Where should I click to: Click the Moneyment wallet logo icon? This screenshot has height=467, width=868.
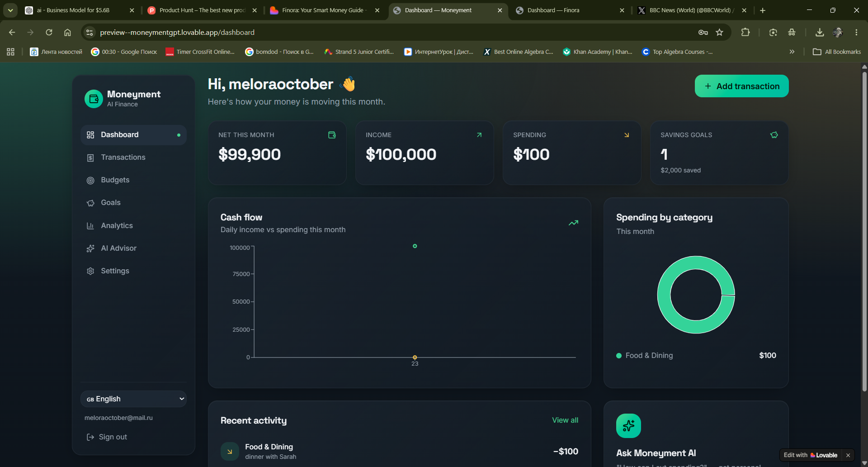pyautogui.click(x=94, y=99)
